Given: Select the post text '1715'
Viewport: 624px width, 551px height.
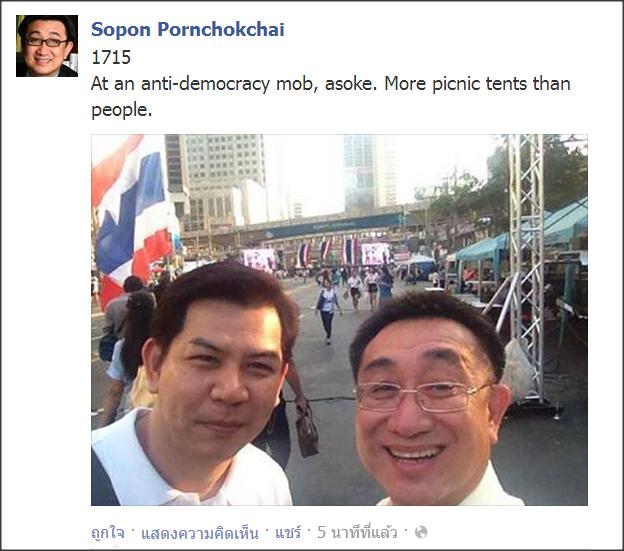Looking at the screenshot, I should pyautogui.click(x=111, y=58).
